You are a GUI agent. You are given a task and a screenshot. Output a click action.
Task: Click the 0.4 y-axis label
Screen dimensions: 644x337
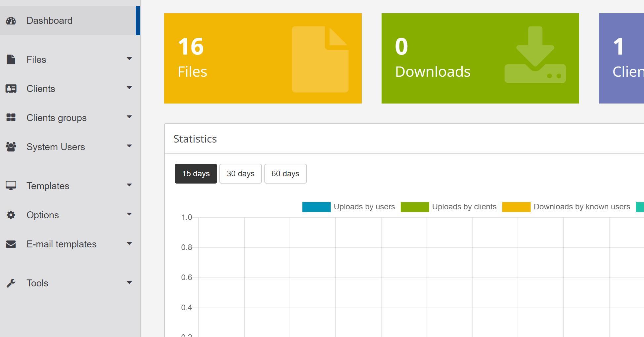[187, 308]
